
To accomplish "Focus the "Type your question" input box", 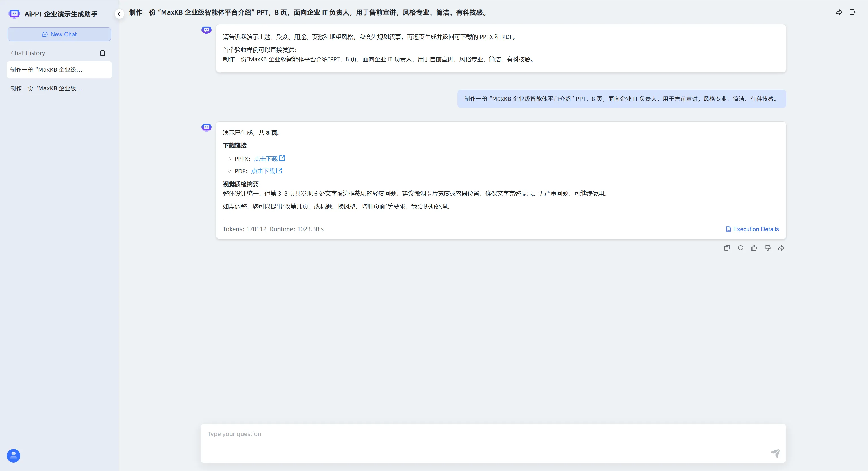I will 493,443.
